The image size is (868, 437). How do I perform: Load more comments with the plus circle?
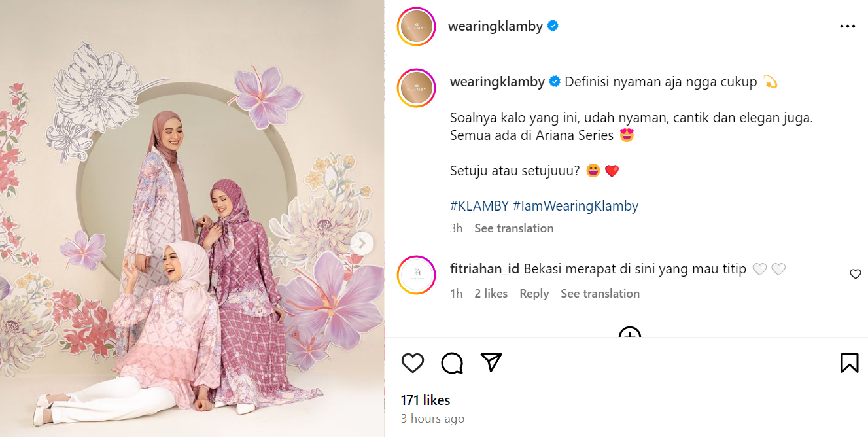tap(629, 334)
